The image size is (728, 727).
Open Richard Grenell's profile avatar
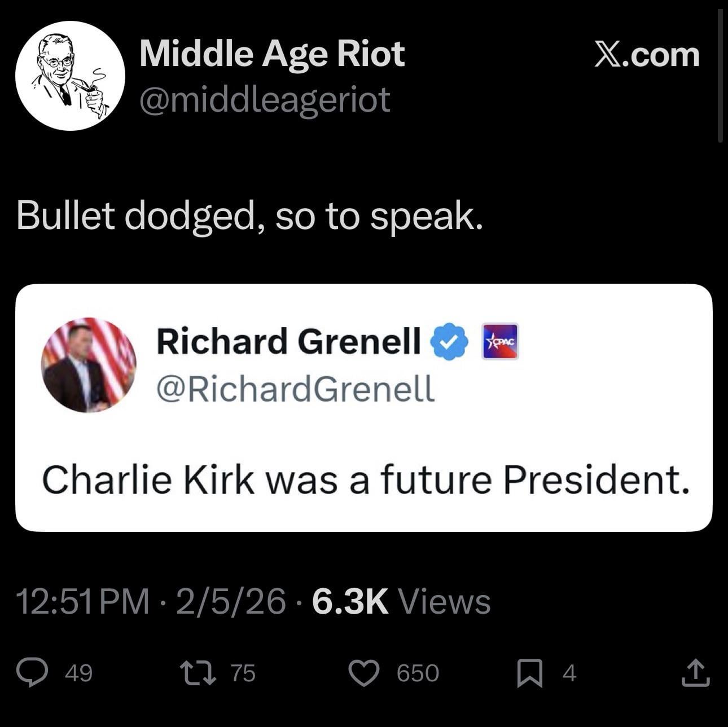tap(89, 365)
